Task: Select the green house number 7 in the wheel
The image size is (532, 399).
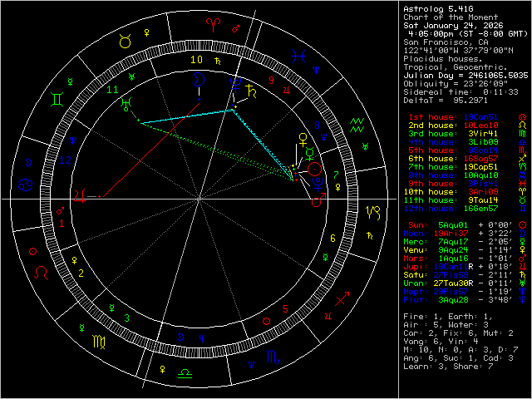Action: [336, 175]
